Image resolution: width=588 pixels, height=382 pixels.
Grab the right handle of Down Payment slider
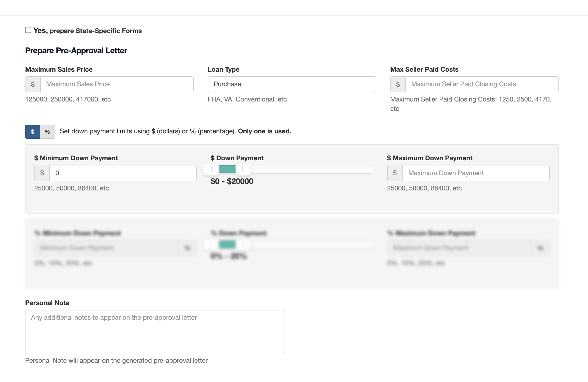coord(243,169)
